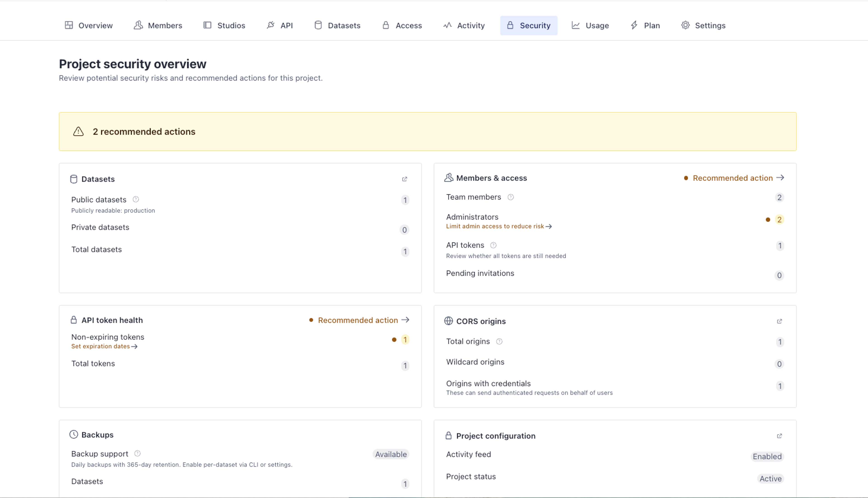Click the Project configuration lock icon
This screenshot has width=868, height=498.
coord(448,435)
